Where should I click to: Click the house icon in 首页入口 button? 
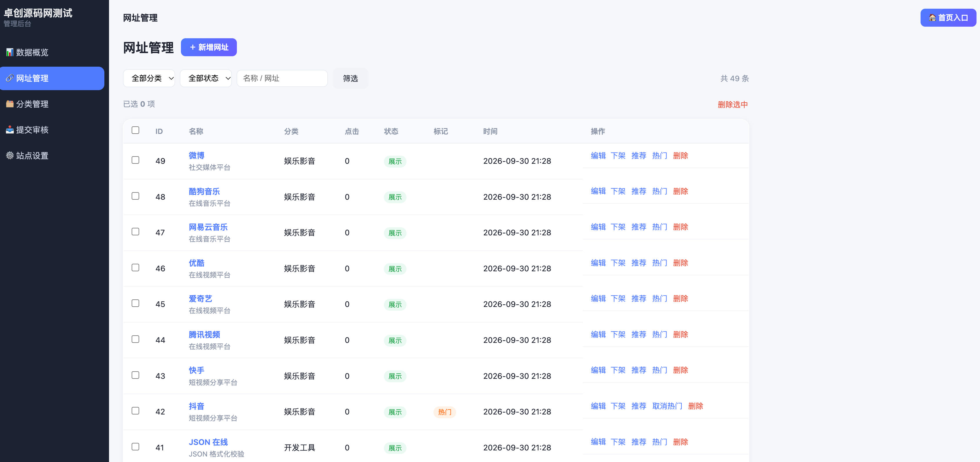click(x=932, y=18)
